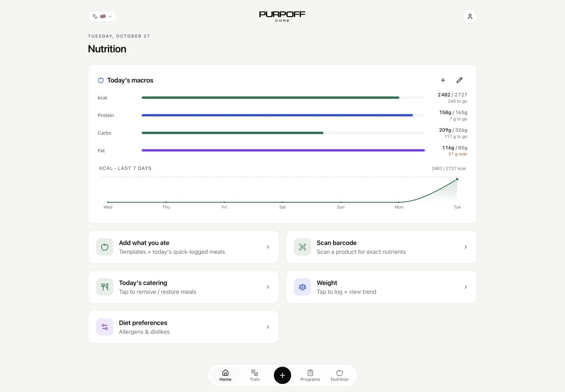Expand the Weight chevron

(x=466, y=287)
